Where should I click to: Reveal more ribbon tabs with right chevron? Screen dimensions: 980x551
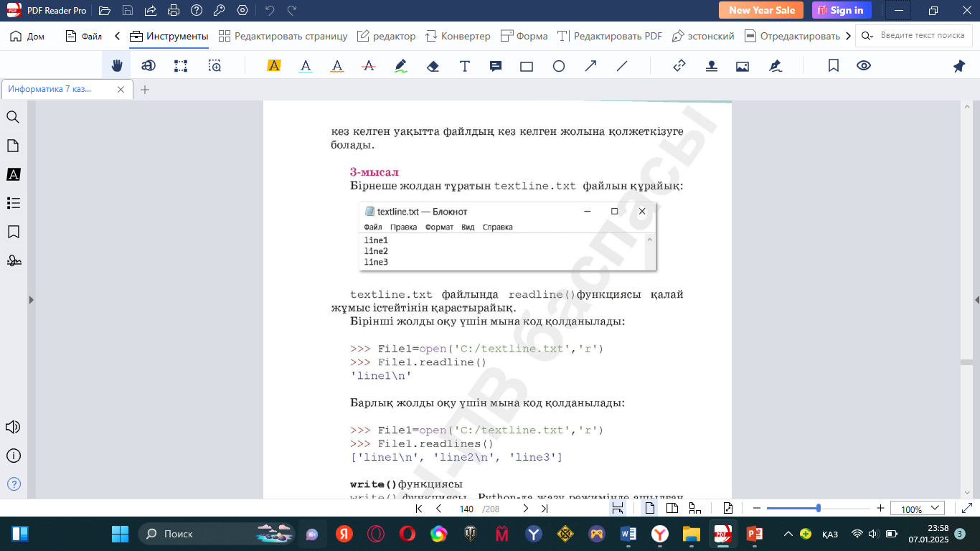click(x=849, y=36)
